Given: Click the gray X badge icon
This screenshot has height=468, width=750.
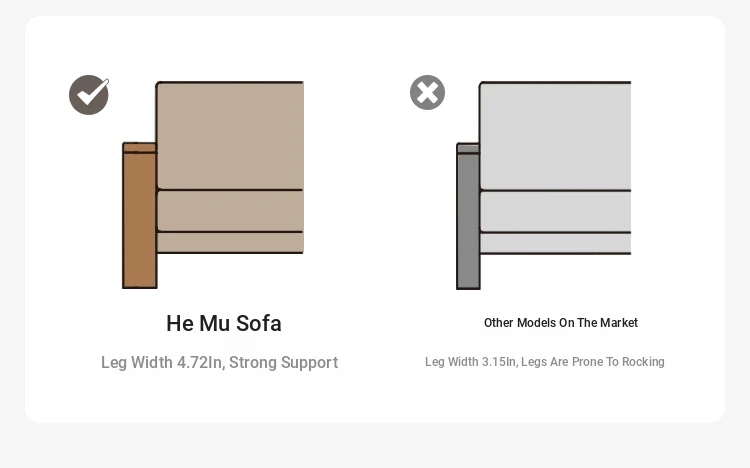Looking at the screenshot, I should point(428,92).
